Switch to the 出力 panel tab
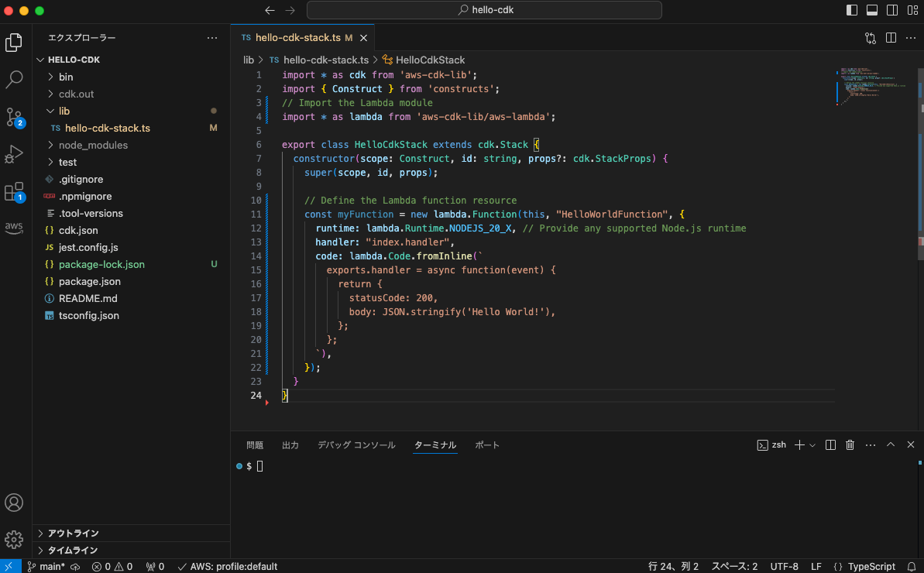924x573 pixels. click(x=290, y=445)
